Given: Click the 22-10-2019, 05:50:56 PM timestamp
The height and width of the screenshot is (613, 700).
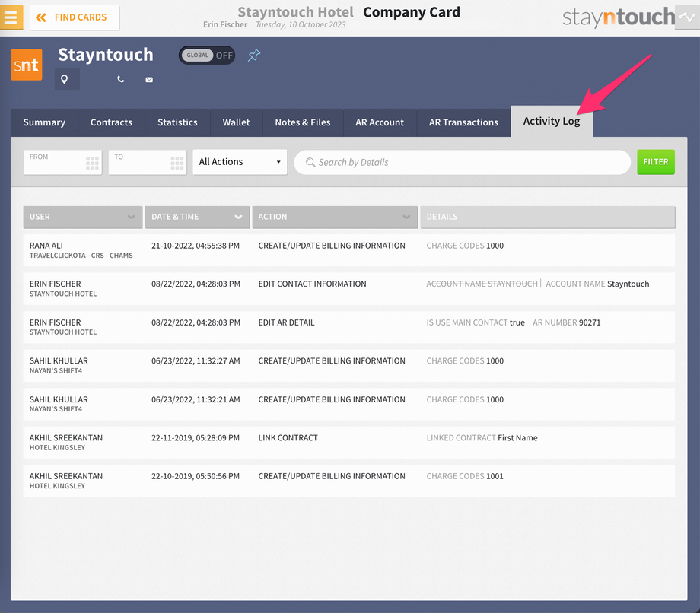Looking at the screenshot, I should (195, 476).
